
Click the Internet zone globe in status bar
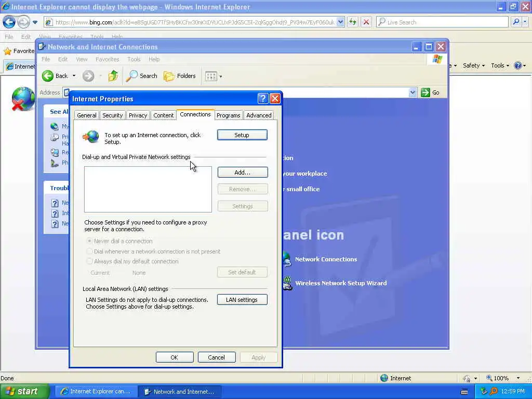pos(384,378)
